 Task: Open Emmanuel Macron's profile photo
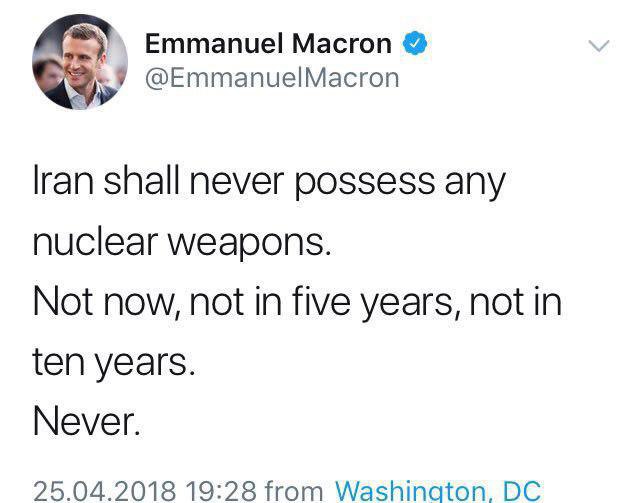click(80, 62)
